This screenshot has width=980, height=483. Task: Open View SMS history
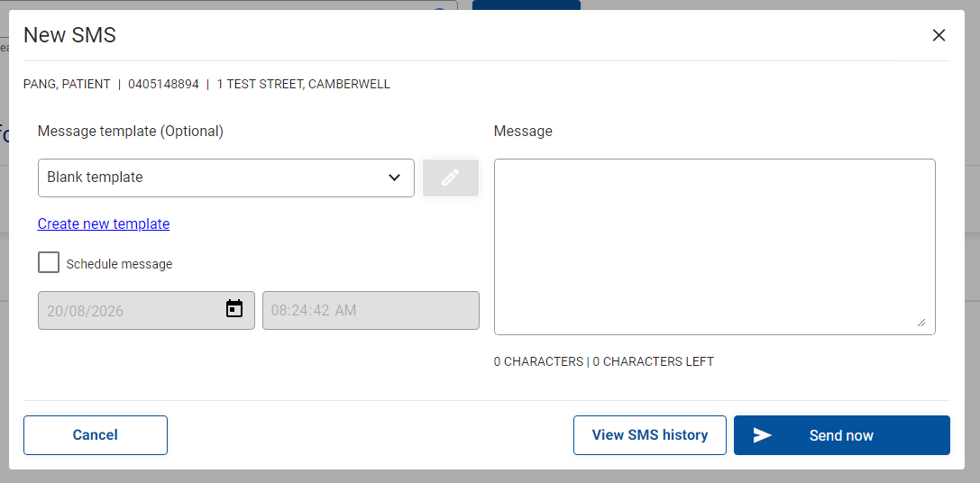pos(650,435)
